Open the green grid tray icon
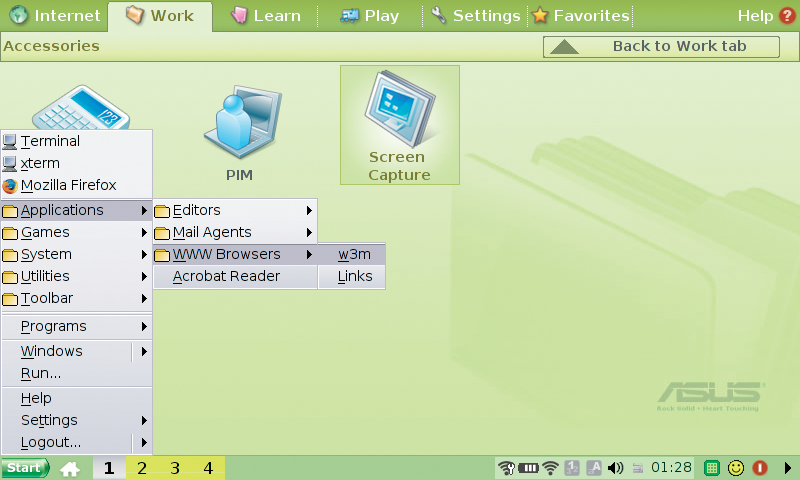Image resolution: width=800 pixels, height=480 pixels. [x=712, y=468]
